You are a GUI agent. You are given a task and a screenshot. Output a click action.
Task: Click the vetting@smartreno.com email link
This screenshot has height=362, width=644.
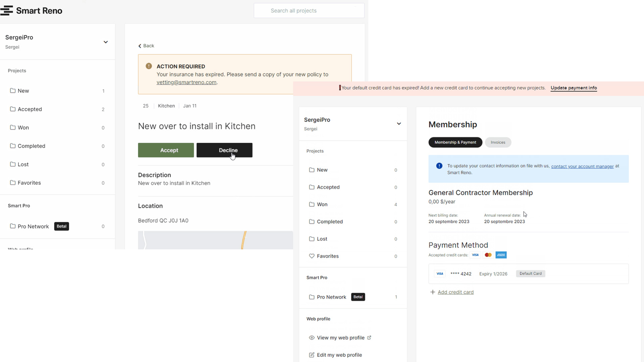point(186,82)
